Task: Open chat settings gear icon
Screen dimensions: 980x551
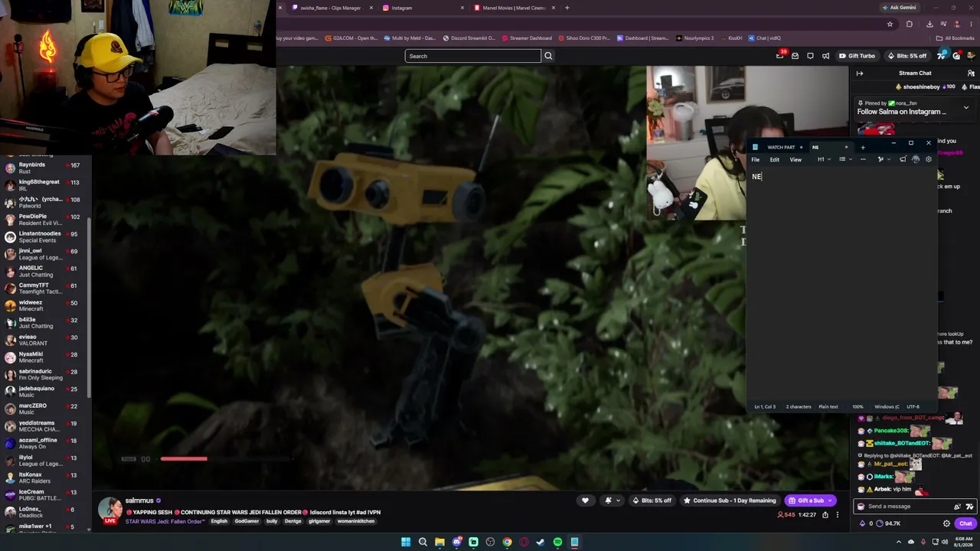Action: 946,523
